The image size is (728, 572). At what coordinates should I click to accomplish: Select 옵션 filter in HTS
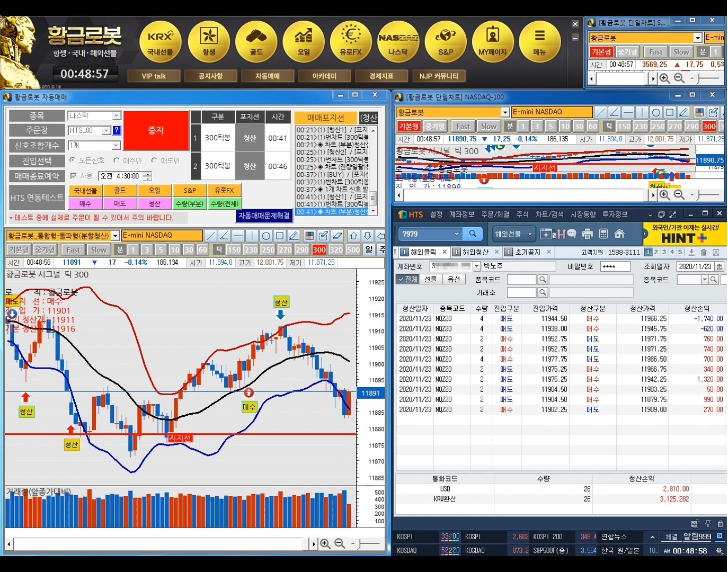454,279
